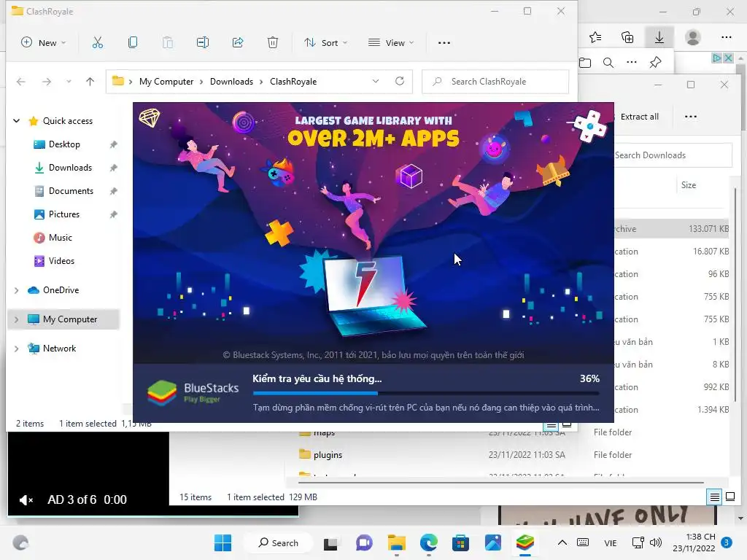Open volume control in system tray
The height and width of the screenshot is (560, 747).
[656, 542]
